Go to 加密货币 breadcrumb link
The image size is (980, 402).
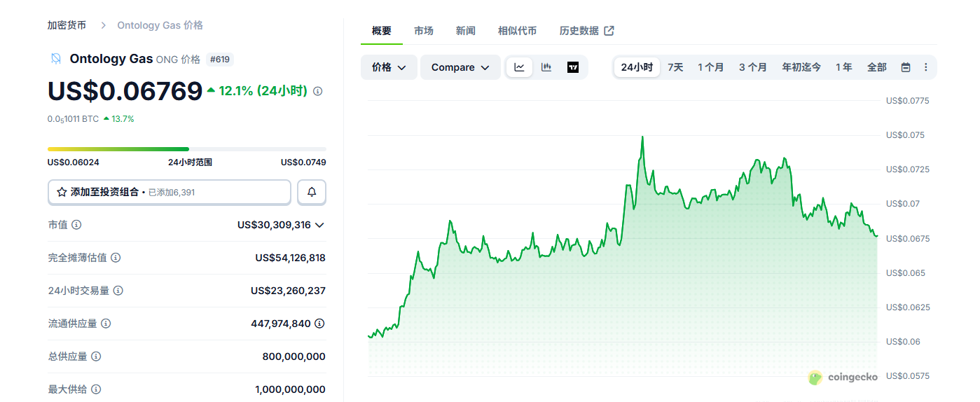[x=67, y=25]
